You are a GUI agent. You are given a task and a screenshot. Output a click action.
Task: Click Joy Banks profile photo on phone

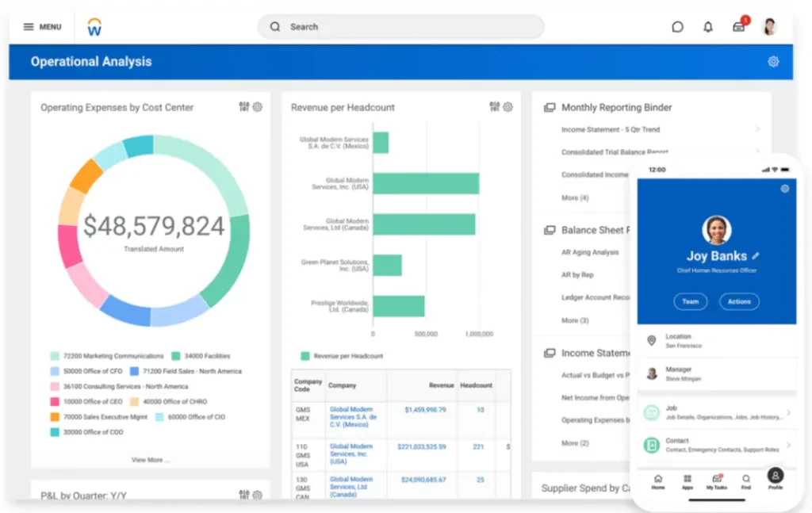717,230
